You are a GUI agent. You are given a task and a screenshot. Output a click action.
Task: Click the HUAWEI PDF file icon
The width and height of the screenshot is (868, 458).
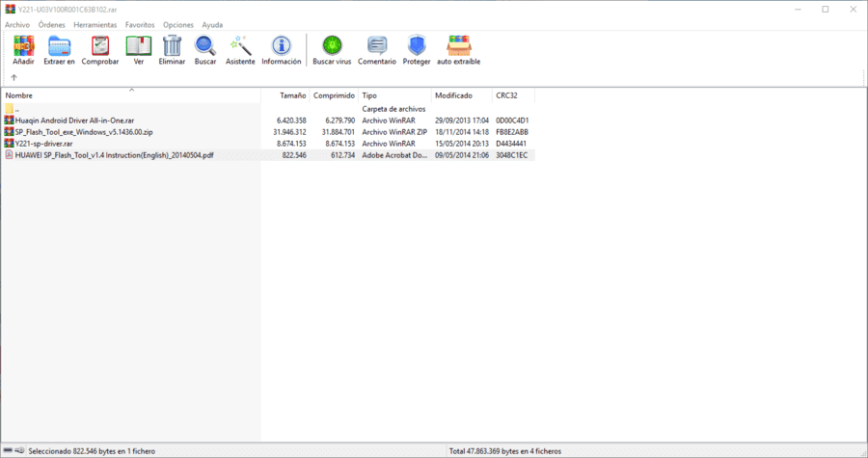pos(10,155)
